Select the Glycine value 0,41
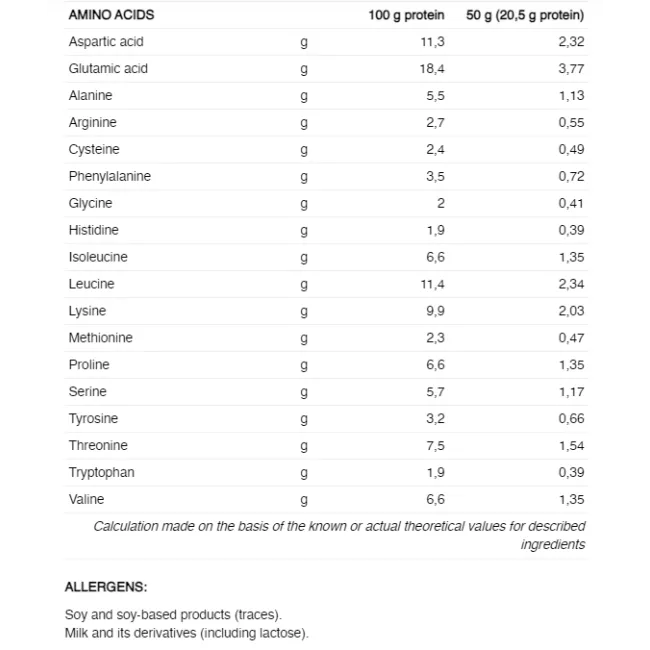Viewport: 650px width, 650px height. (x=571, y=204)
